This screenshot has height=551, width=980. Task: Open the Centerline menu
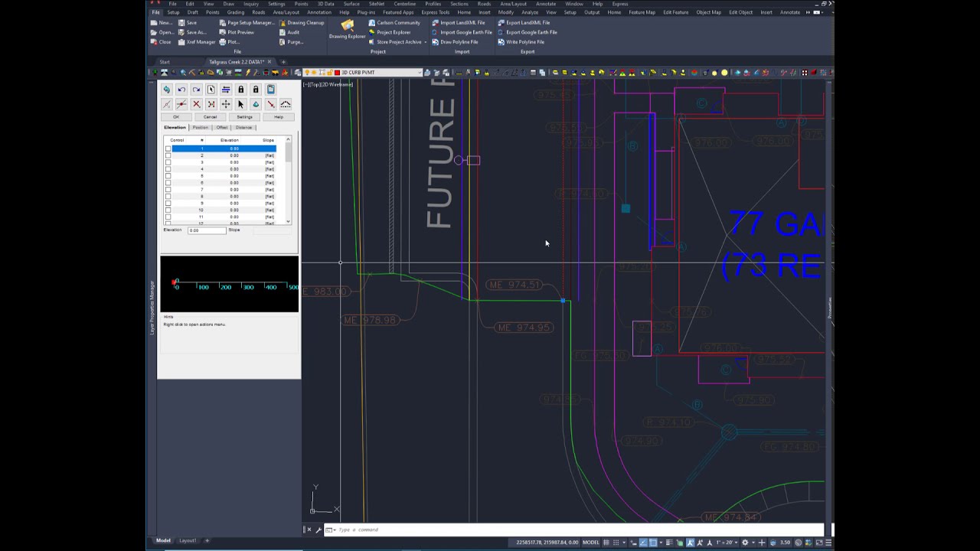click(405, 4)
